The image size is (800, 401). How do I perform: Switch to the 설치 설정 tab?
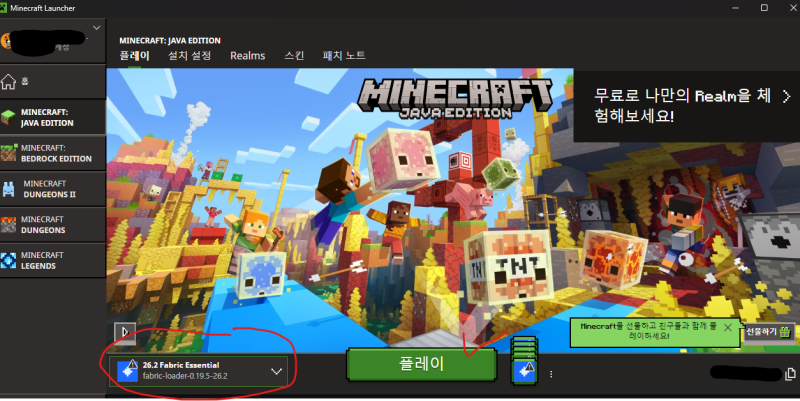coord(189,56)
